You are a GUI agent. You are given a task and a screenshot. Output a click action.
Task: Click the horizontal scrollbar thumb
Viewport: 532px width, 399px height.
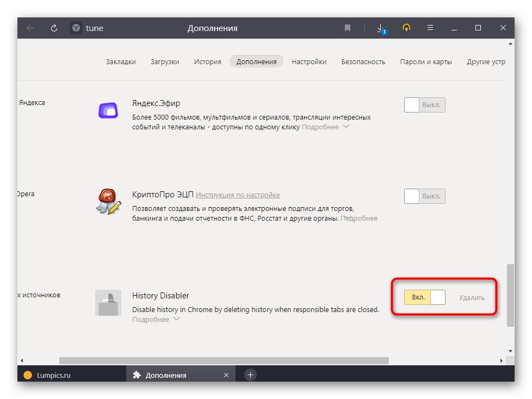pos(224,360)
